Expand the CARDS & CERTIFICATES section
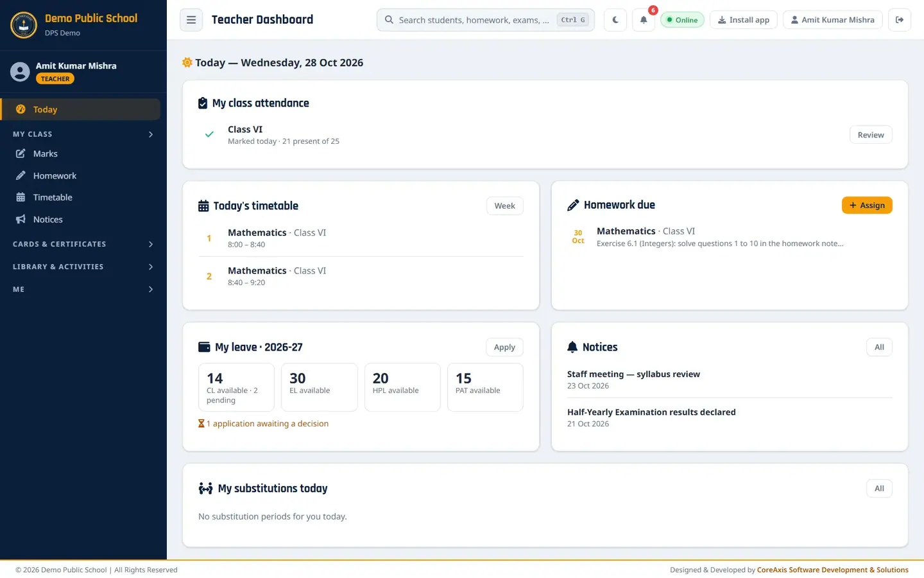The width and height of the screenshot is (924, 578). (83, 244)
